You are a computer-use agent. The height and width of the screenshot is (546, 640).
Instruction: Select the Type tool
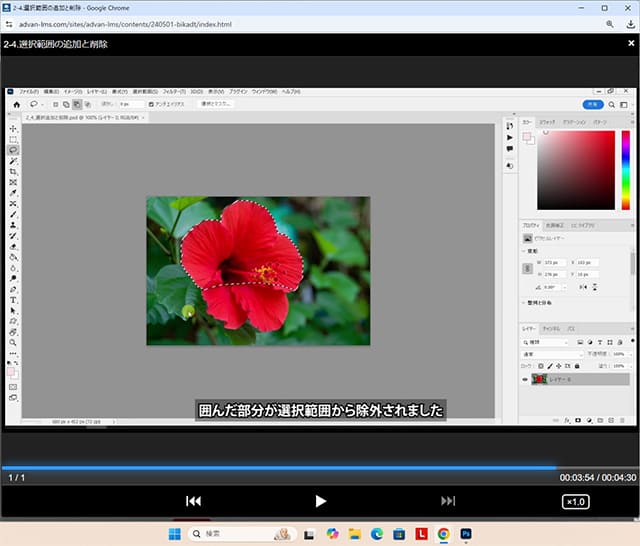tap(13, 299)
